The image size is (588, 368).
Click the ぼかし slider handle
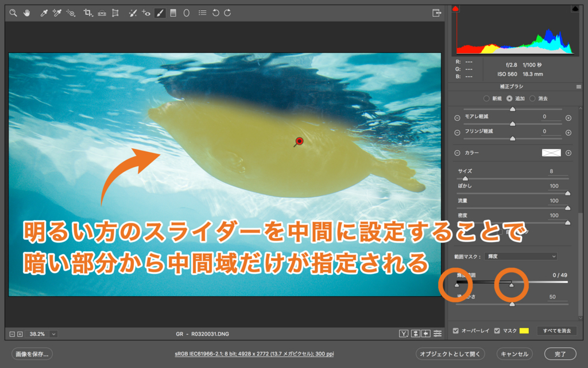(567, 193)
